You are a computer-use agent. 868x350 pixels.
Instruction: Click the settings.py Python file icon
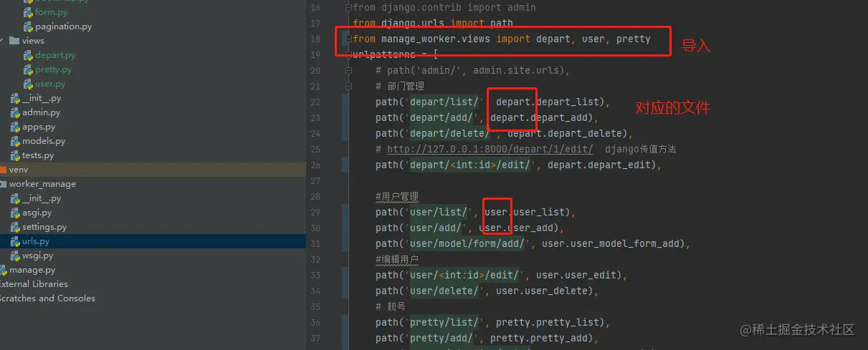tap(15, 227)
